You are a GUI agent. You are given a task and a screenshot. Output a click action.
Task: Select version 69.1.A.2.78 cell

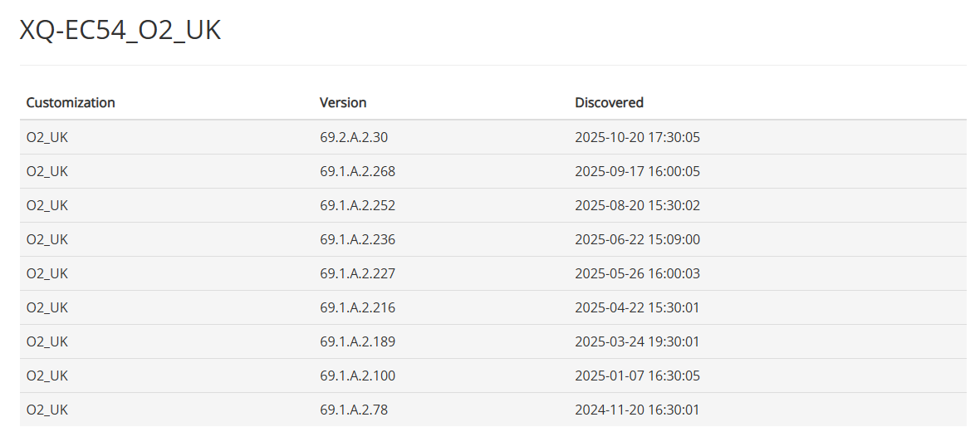point(354,410)
